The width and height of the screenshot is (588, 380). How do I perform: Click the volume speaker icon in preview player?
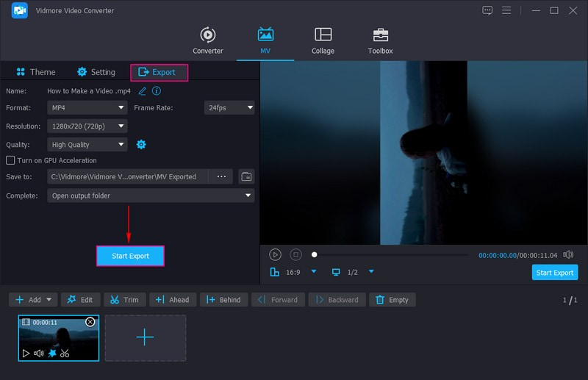click(x=568, y=254)
